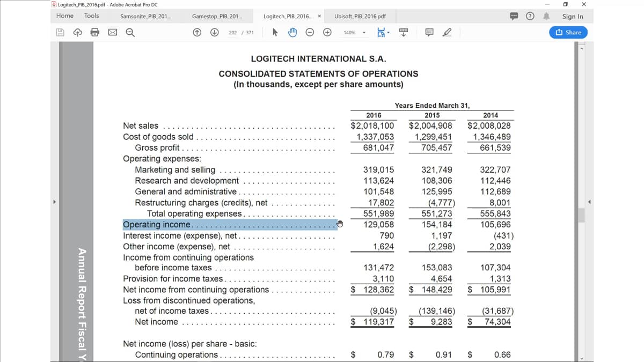Click the 2016 Net sales value $2,018,100
644x362 pixels.
[372, 126]
